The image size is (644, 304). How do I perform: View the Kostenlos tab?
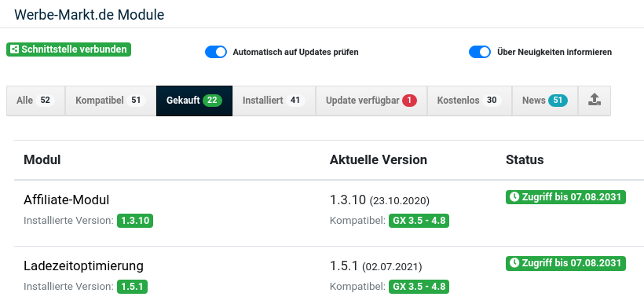(470, 101)
